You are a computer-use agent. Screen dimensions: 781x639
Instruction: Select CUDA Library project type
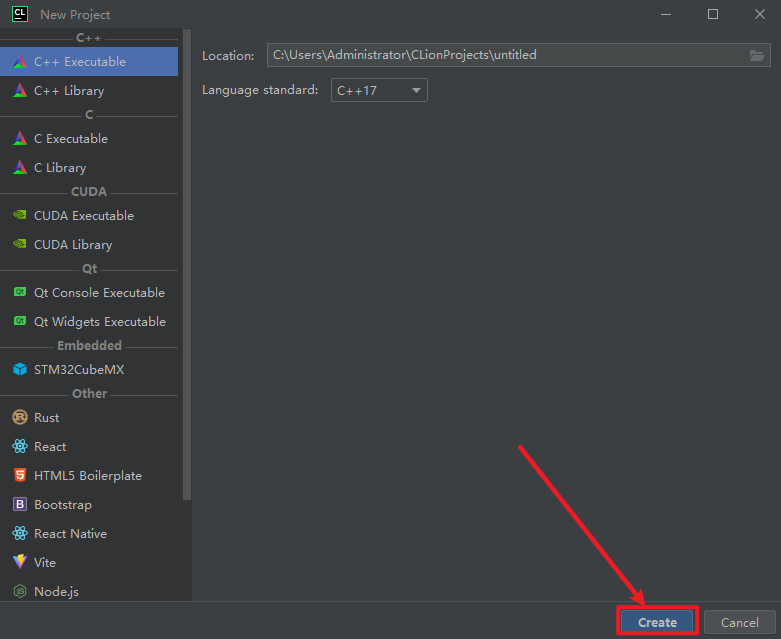72,245
